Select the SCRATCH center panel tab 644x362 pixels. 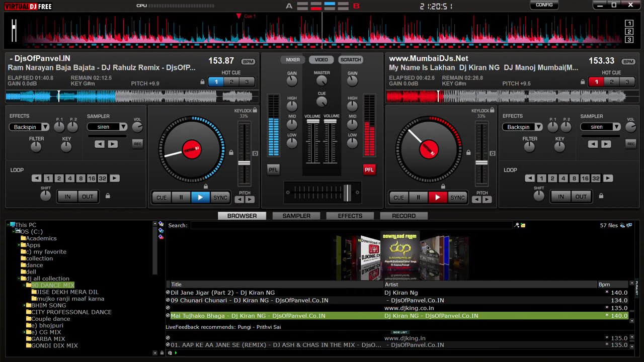pyautogui.click(x=351, y=60)
